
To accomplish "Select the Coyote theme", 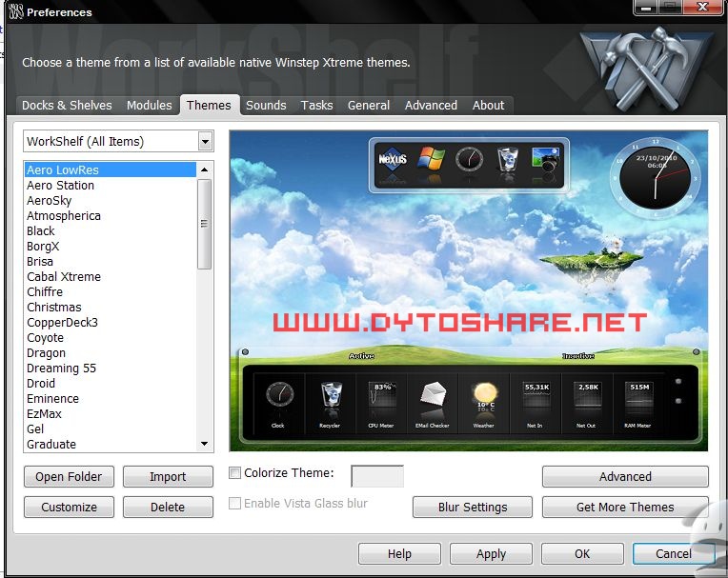I will point(111,338).
